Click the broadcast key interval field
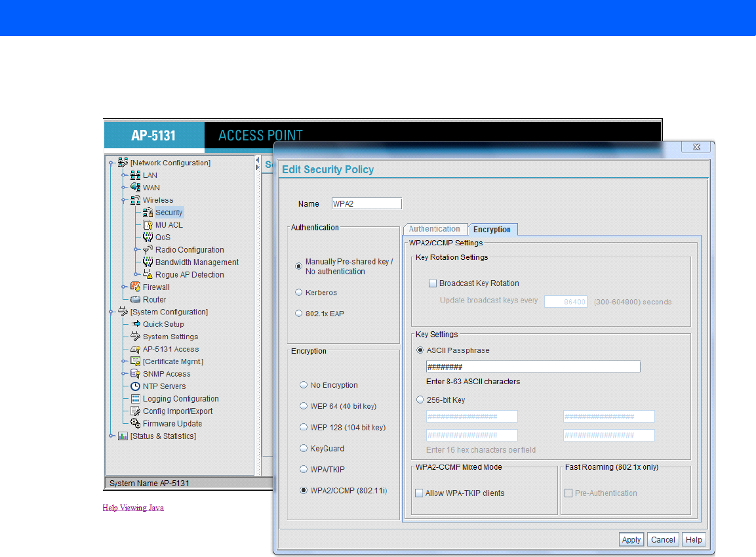The width and height of the screenshot is (756, 557). pyautogui.click(x=566, y=301)
